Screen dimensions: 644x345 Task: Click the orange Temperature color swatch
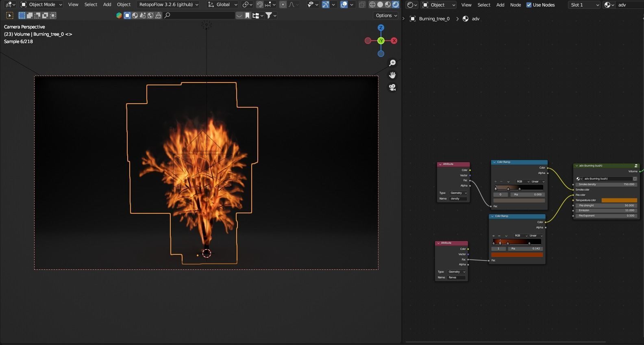point(619,200)
